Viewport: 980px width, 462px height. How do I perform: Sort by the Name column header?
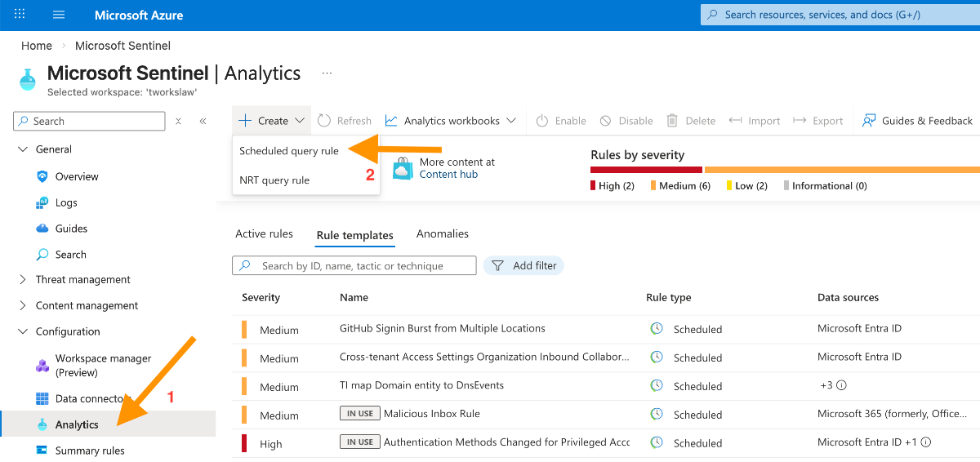[354, 297]
